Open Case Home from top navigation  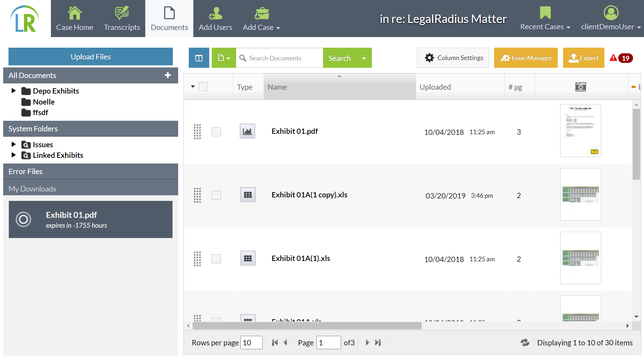point(75,19)
